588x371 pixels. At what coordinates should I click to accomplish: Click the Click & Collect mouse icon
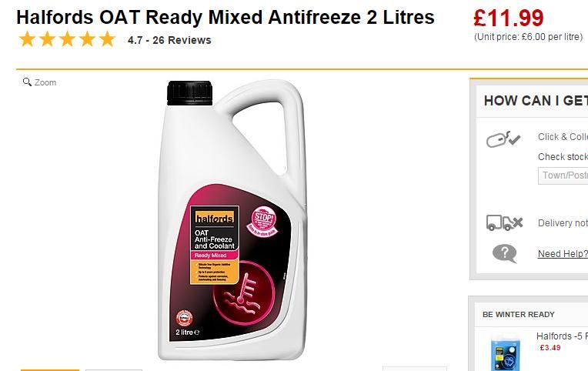(x=503, y=139)
